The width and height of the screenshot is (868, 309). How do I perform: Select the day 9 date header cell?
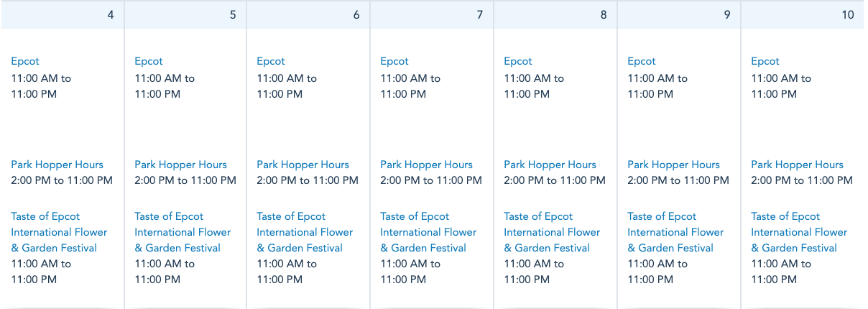point(679,14)
